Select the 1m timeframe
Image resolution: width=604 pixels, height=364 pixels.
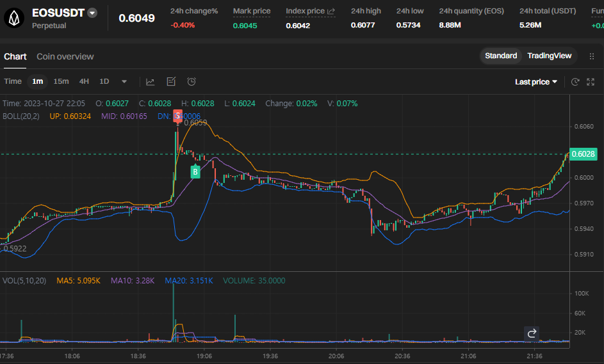[x=37, y=81]
